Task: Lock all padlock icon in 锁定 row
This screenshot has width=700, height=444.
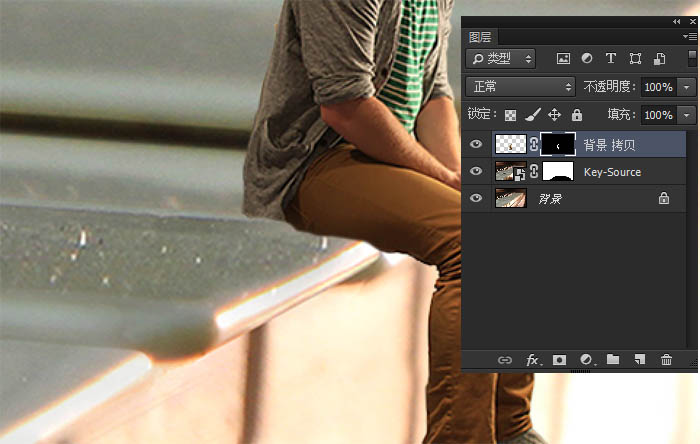Action: [577, 115]
